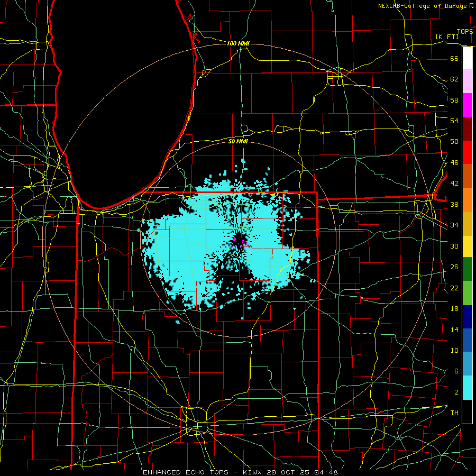Click the dark green legend swatch
The width and height of the screenshot is (476, 476).
(x=467, y=269)
